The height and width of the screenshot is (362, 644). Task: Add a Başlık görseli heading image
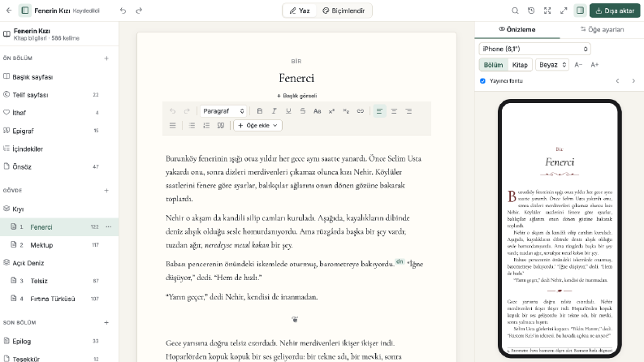pyautogui.click(x=296, y=96)
